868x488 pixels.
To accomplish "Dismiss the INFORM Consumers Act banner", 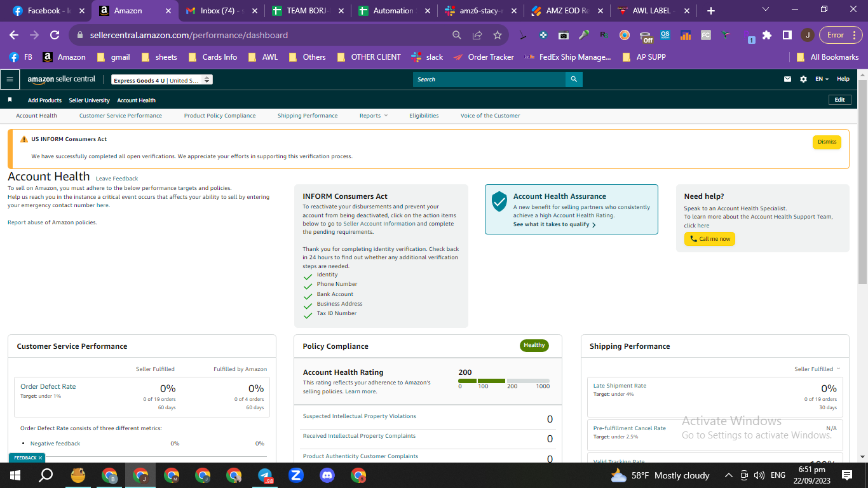I will (x=827, y=142).
